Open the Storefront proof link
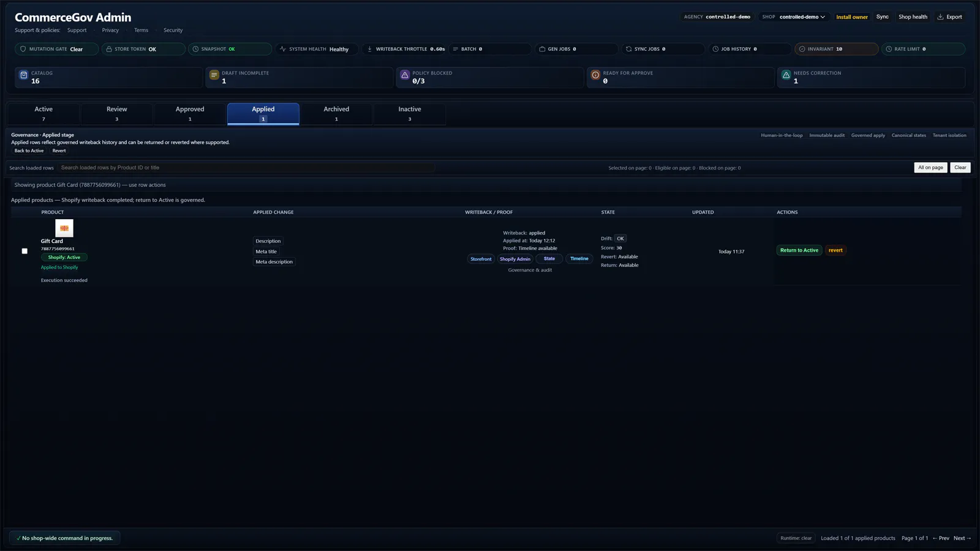Image resolution: width=980 pixels, height=551 pixels. tap(481, 259)
